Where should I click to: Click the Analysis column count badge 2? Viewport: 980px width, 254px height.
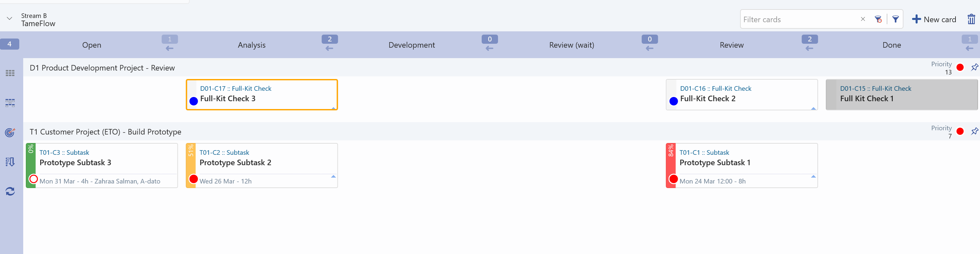coord(329,39)
